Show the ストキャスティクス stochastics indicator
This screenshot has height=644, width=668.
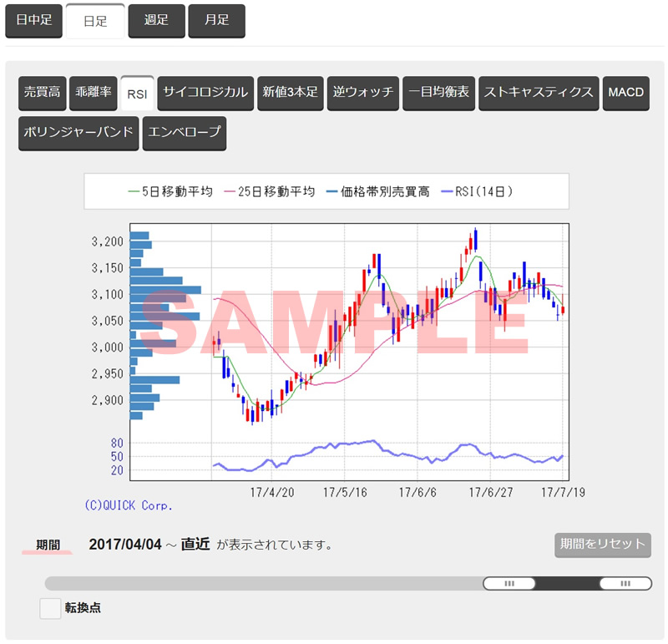539,94
